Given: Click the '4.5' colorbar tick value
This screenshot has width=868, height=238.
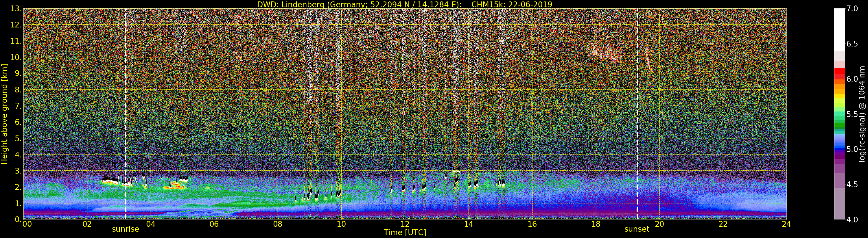Looking at the screenshot, I should 852,184.
